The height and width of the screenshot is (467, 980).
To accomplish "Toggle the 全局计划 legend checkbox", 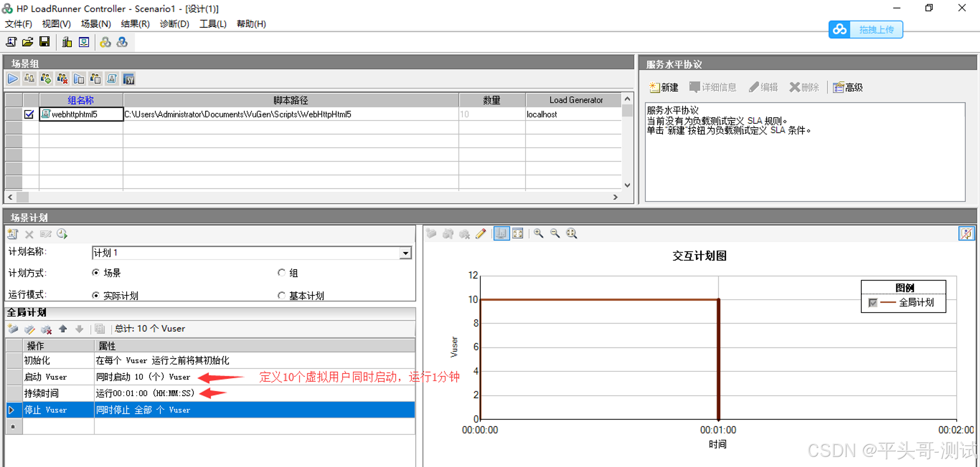I will (873, 303).
